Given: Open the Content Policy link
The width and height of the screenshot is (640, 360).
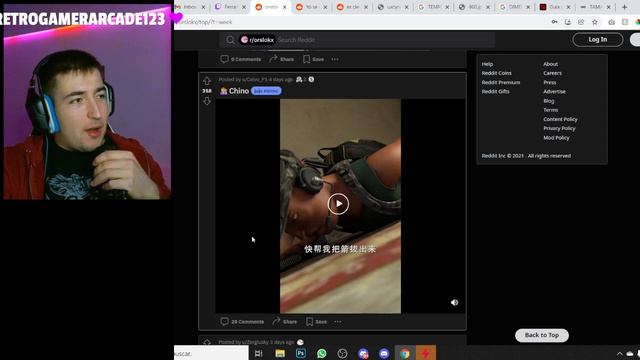Looking at the screenshot, I should tap(560, 119).
